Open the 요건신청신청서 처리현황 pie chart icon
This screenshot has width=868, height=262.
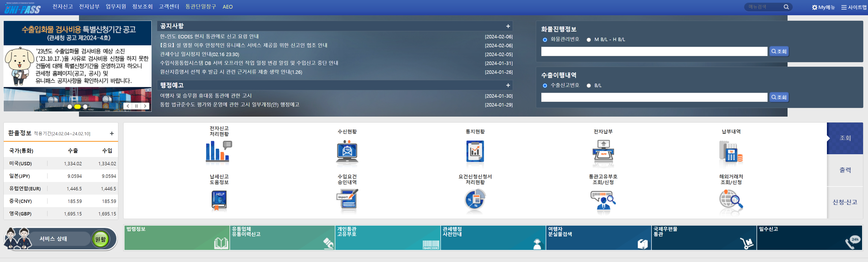(475, 200)
